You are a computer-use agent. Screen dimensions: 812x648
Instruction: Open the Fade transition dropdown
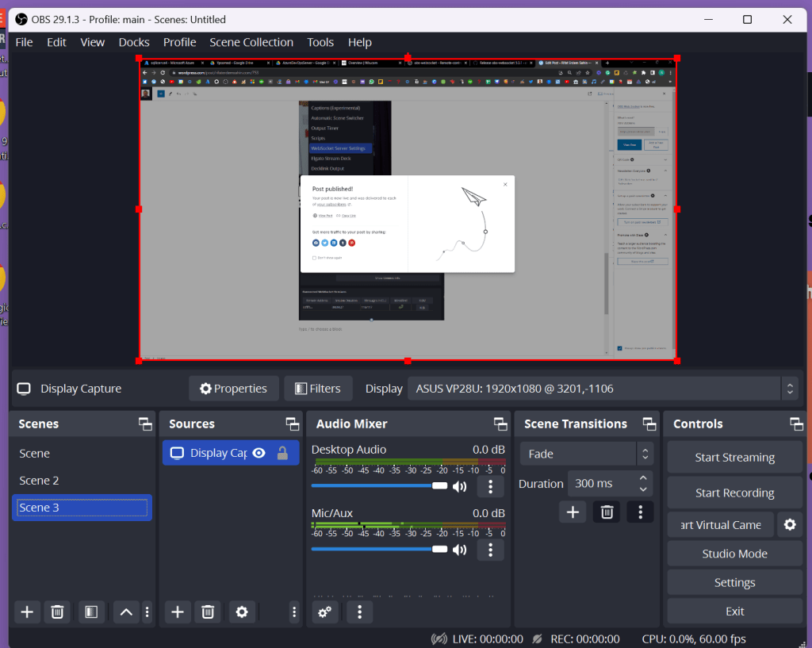click(587, 454)
